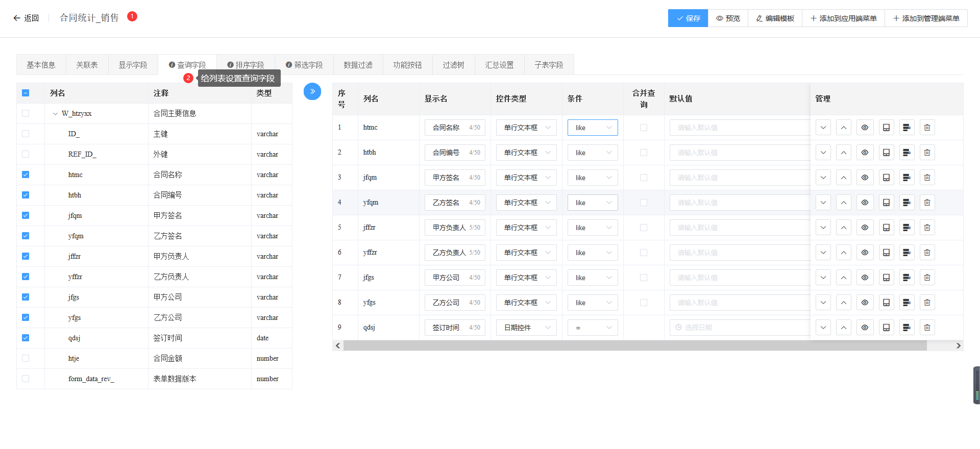Open the 条件 dropdown for htmc
Image resolution: width=980 pixels, height=449 pixels.
click(593, 128)
